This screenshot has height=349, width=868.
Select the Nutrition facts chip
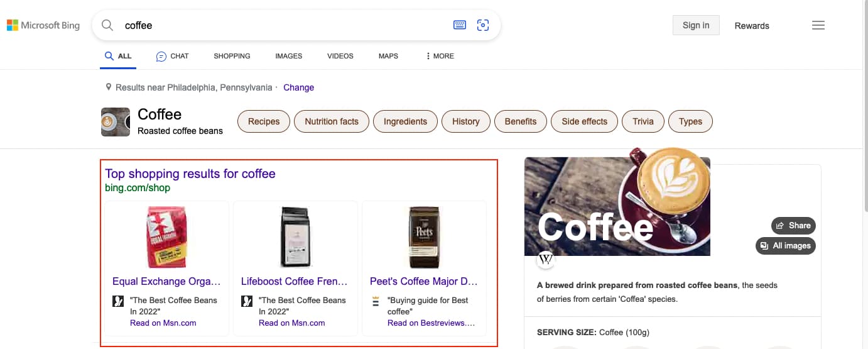(332, 121)
